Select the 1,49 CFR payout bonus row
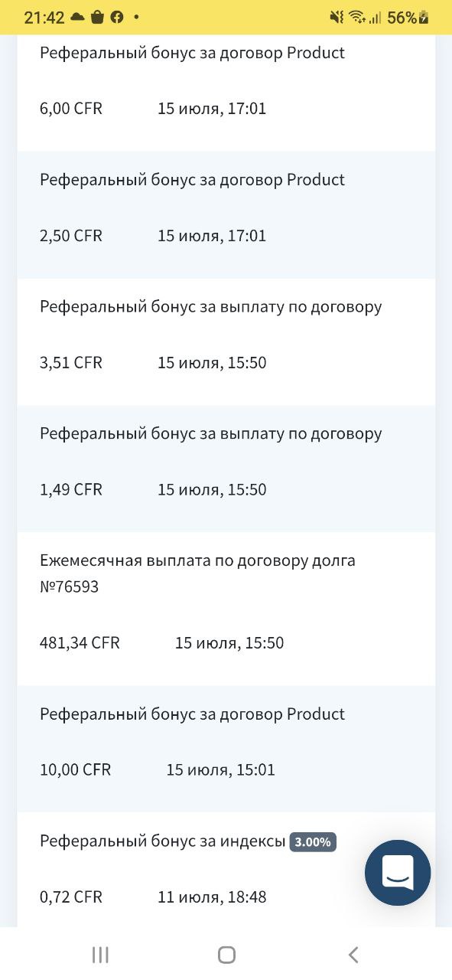This screenshot has width=452, height=980. coord(226,469)
